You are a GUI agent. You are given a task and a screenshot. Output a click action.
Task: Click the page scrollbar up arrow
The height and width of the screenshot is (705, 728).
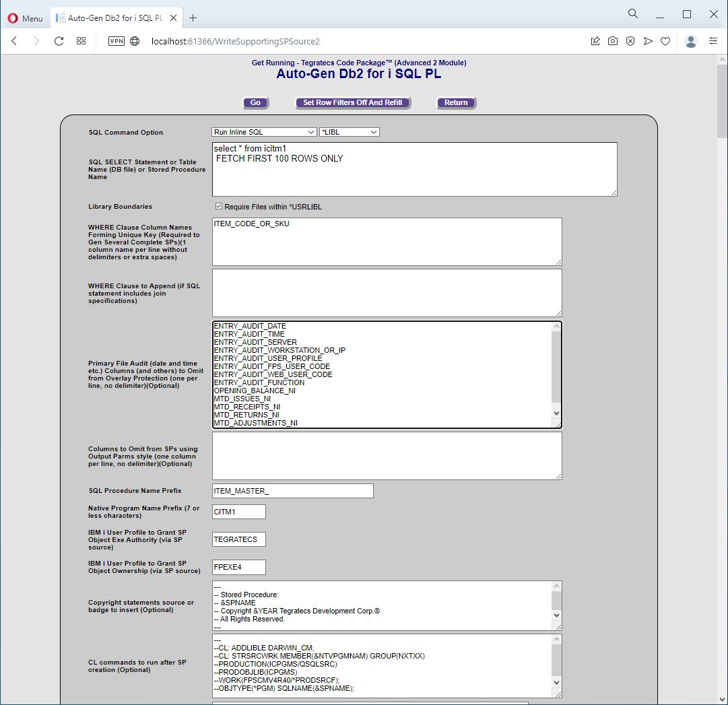(722, 59)
